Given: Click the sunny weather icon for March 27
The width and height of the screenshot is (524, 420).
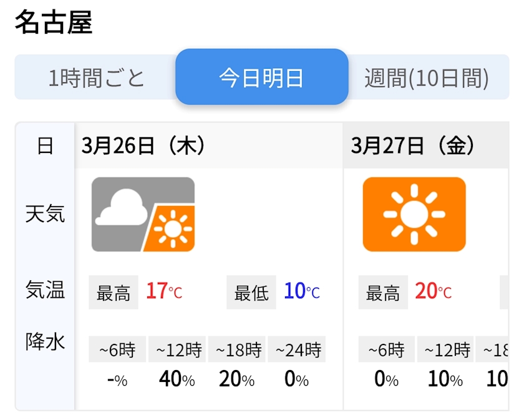Looking at the screenshot, I should [x=414, y=215].
